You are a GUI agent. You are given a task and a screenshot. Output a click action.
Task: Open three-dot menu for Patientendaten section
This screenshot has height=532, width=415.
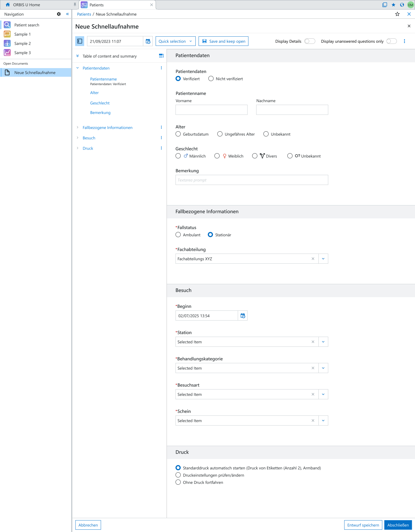pyautogui.click(x=161, y=68)
